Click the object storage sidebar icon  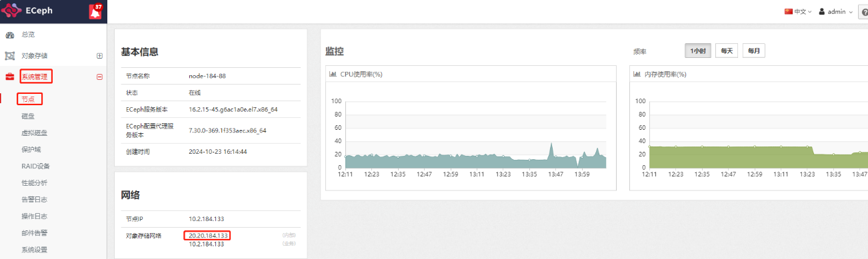pyautogui.click(x=10, y=56)
